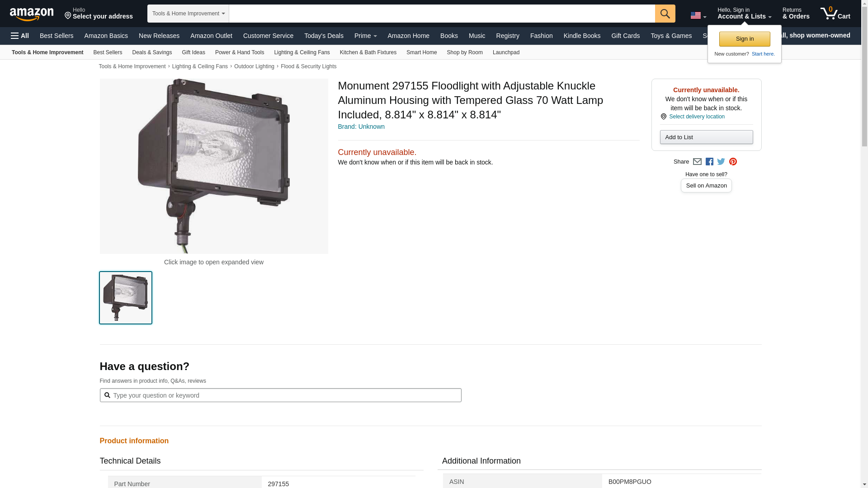The width and height of the screenshot is (868, 488).
Task: Expand Account & Lists menu
Action: point(744,14)
